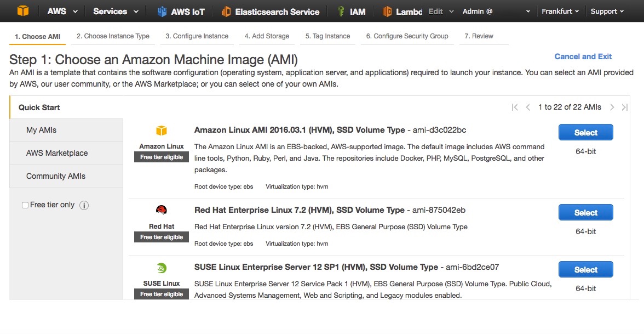Click Amazon Linux 'Free tier eligible' badge
The height and width of the screenshot is (334, 644).
pyautogui.click(x=162, y=157)
